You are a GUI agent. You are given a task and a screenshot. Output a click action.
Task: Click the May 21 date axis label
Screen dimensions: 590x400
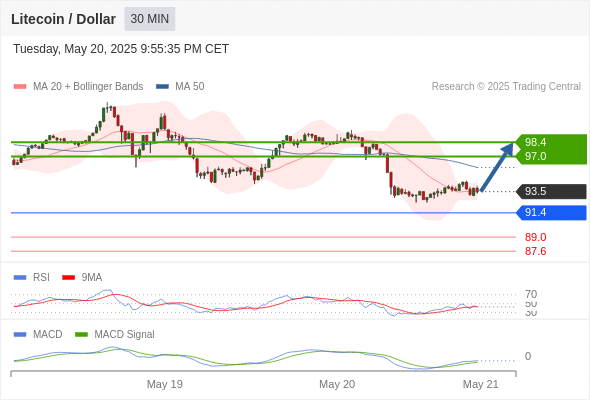[x=481, y=384]
